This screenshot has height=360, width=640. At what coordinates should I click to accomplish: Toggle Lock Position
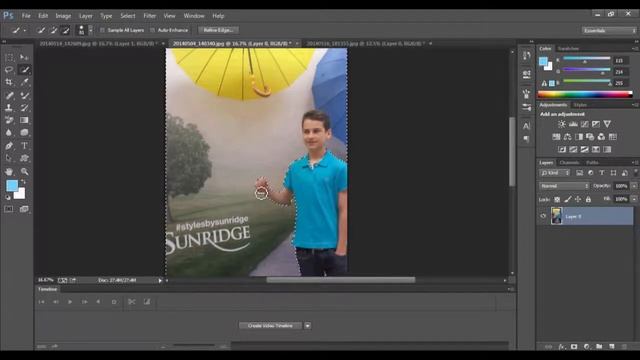point(578,200)
